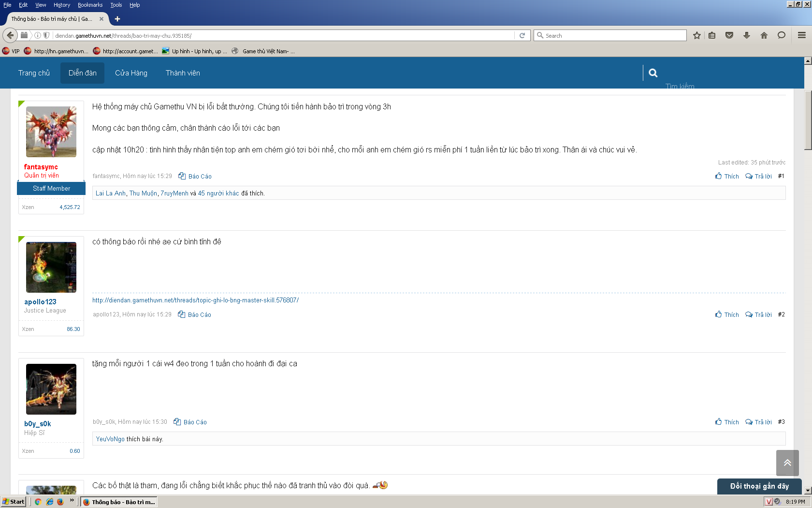This screenshot has width=812, height=508.
Task: Click the browser Back arrow button
Action: [x=10, y=35]
